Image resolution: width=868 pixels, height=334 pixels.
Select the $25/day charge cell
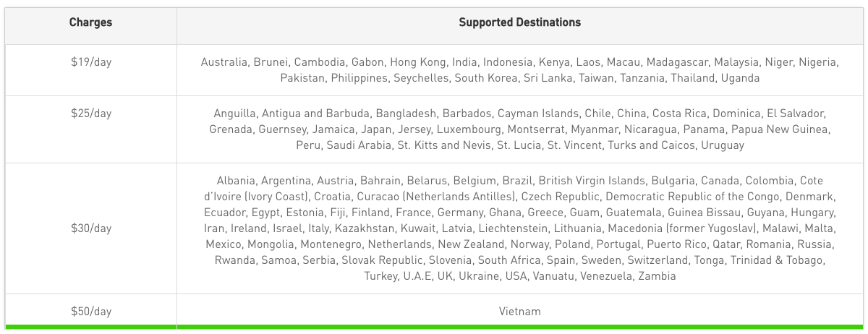pos(90,114)
